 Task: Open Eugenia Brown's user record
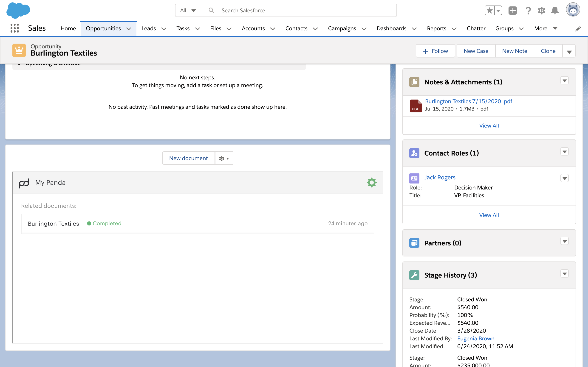point(475,338)
